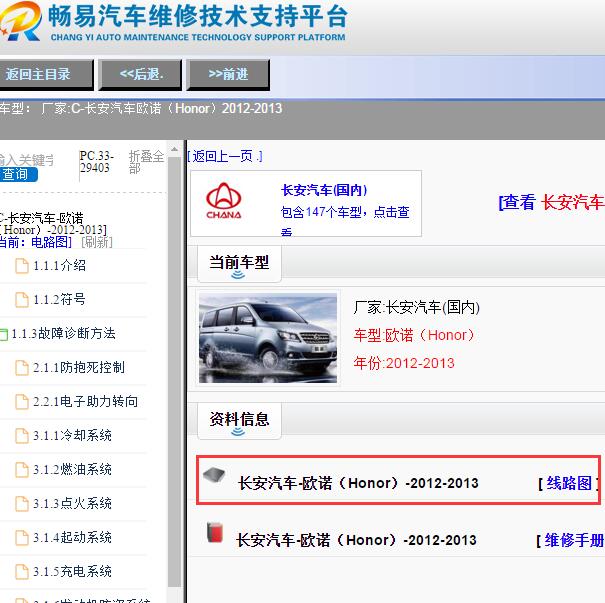The width and height of the screenshot is (605, 603).
Task: Expand the 1.1.3故障诊断方法 folder icon
Action: tap(4, 334)
